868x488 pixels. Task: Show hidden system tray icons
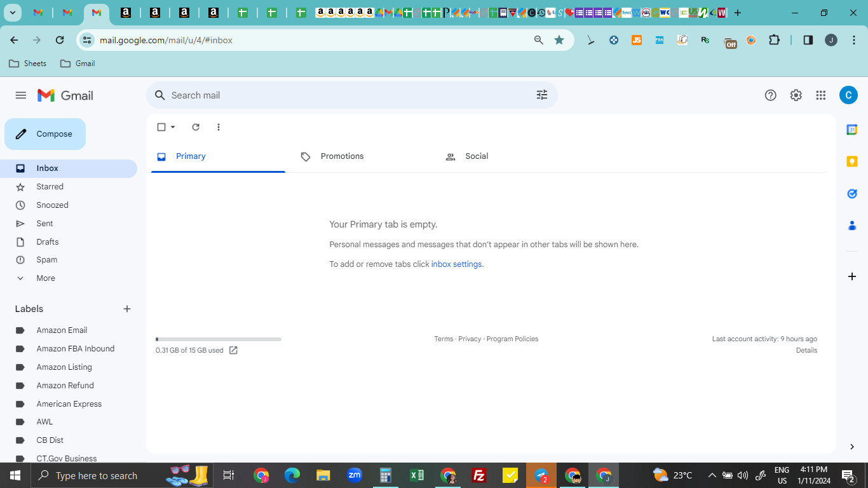712,475
